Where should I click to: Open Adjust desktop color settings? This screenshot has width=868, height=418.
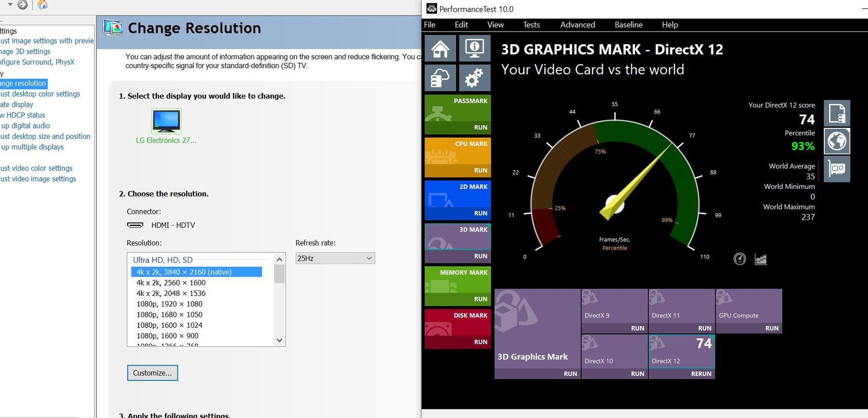(x=40, y=94)
